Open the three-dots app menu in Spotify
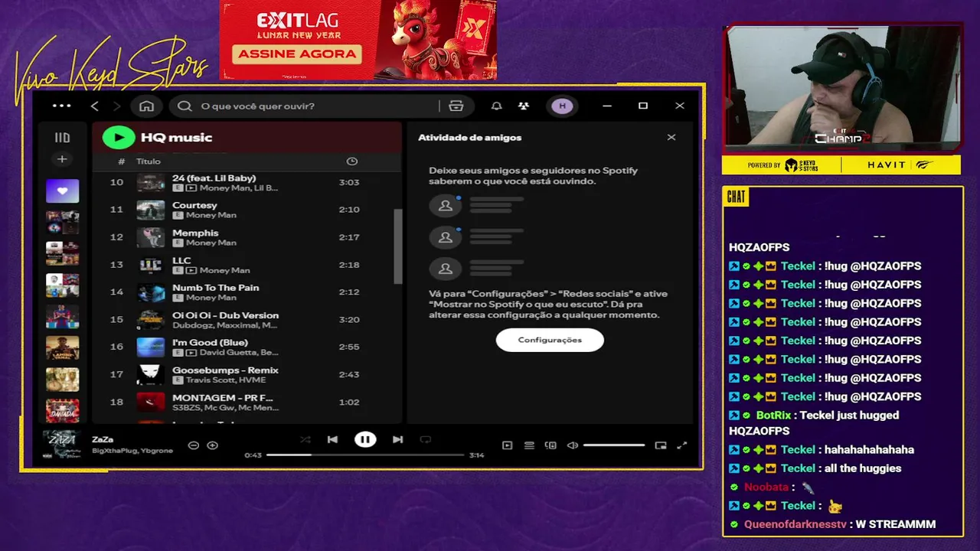Image resolution: width=980 pixels, height=551 pixels. pos(61,106)
